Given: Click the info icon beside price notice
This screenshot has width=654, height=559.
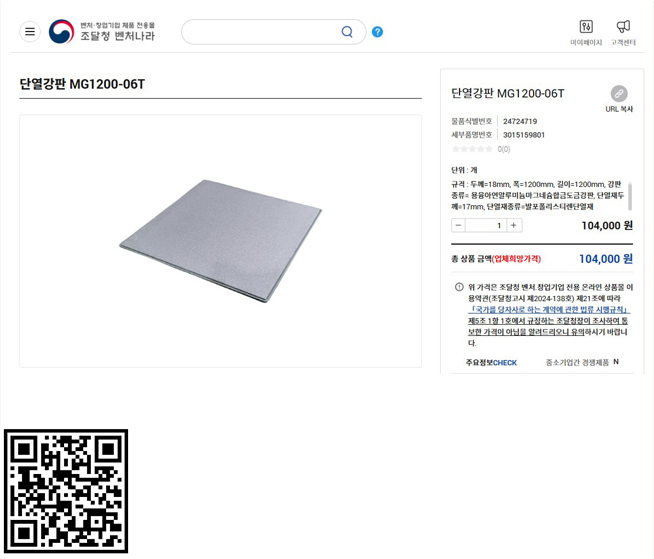Looking at the screenshot, I should (x=459, y=287).
